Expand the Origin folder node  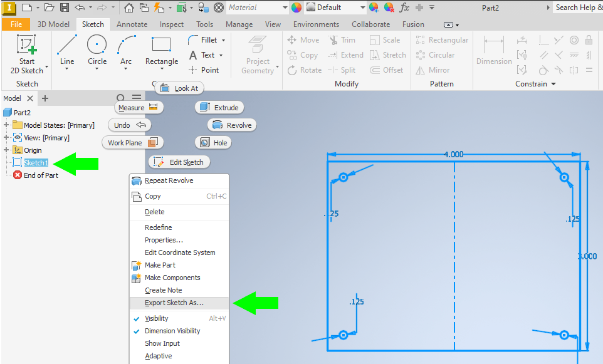click(x=6, y=150)
